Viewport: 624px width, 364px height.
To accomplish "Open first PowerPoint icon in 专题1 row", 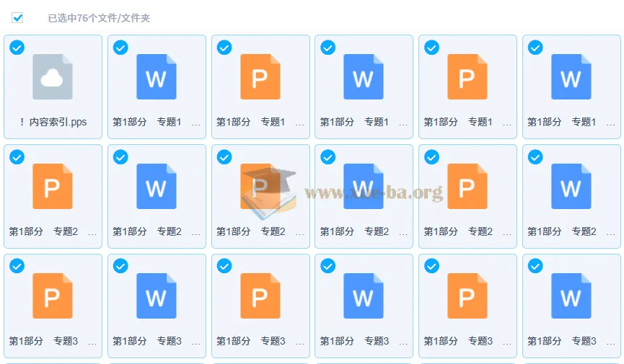I will tap(260, 77).
